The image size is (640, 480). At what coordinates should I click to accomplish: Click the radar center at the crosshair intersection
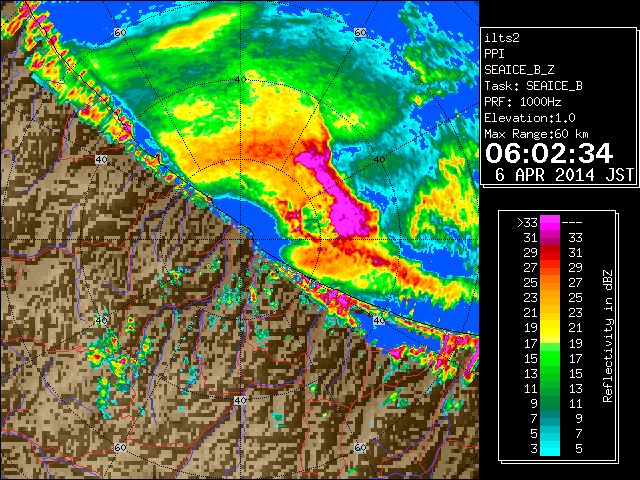click(x=240, y=240)
